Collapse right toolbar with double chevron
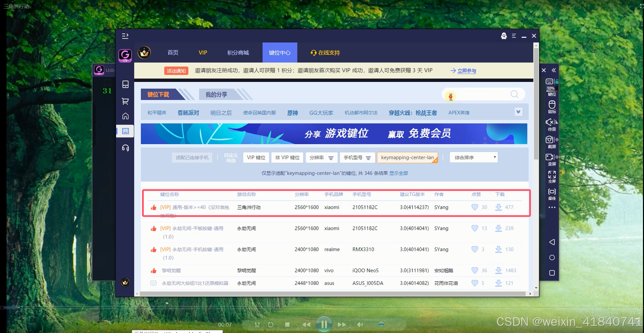 pyautogui.click(x=554, y=70)
